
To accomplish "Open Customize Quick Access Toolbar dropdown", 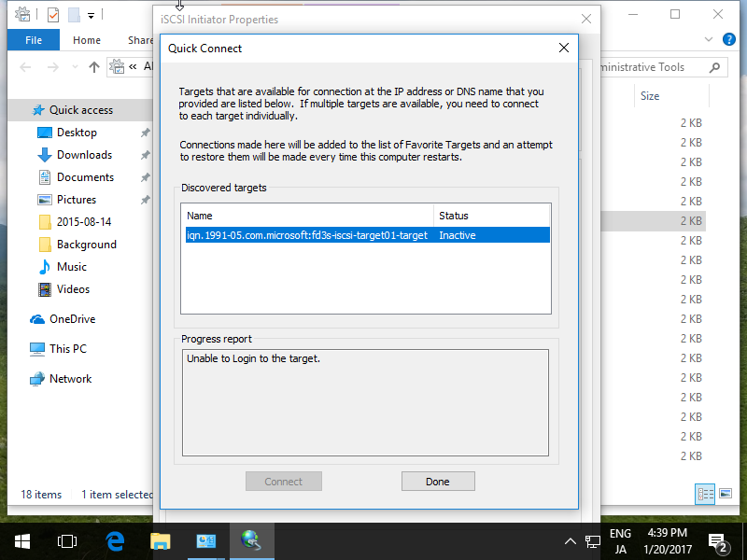I will coord(91,16).
